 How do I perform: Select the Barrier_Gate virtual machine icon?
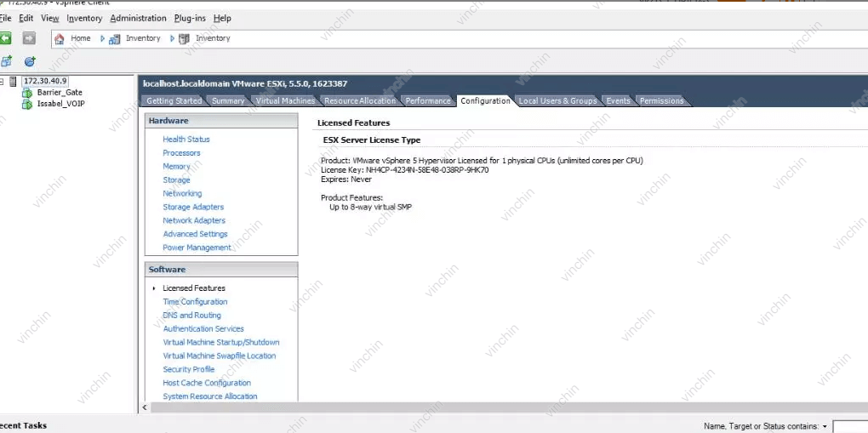(27, 93)
